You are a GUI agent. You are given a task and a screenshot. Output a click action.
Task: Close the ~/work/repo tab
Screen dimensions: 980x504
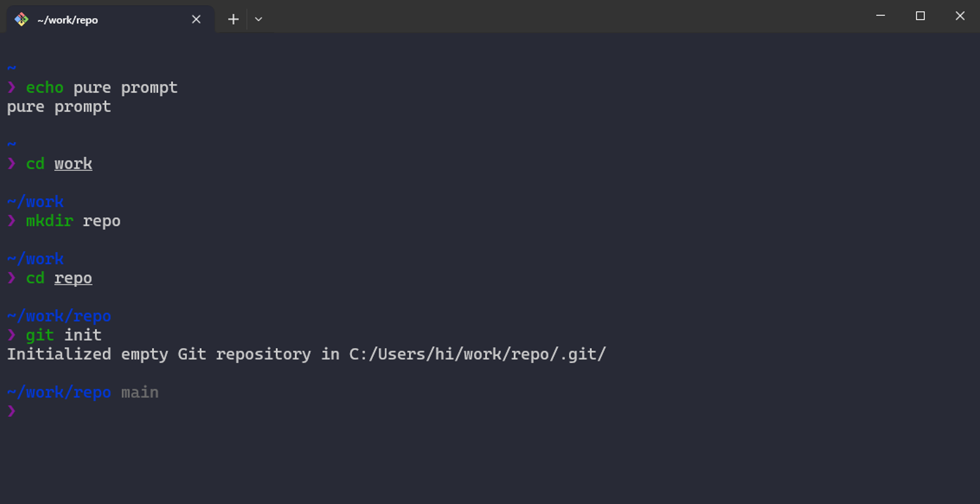[196, 19]
